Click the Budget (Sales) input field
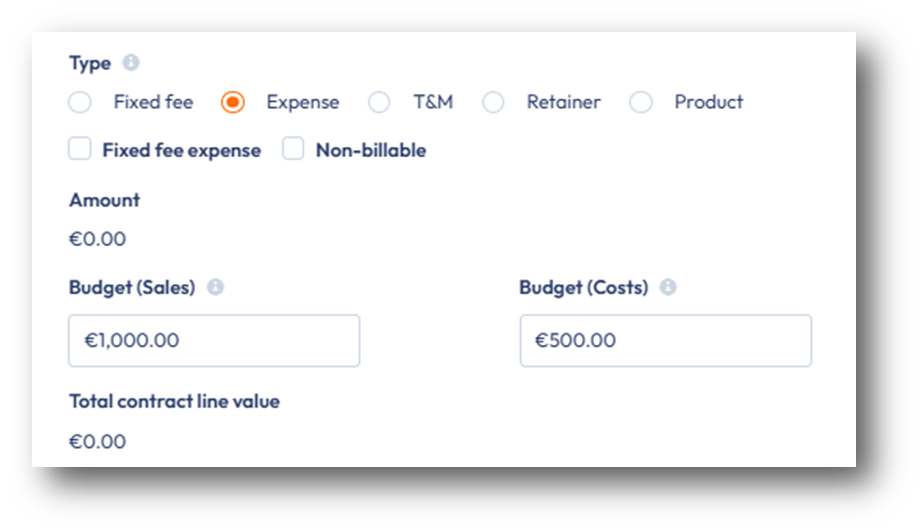Viewport: 921px width, 532px height. [214, 341]
